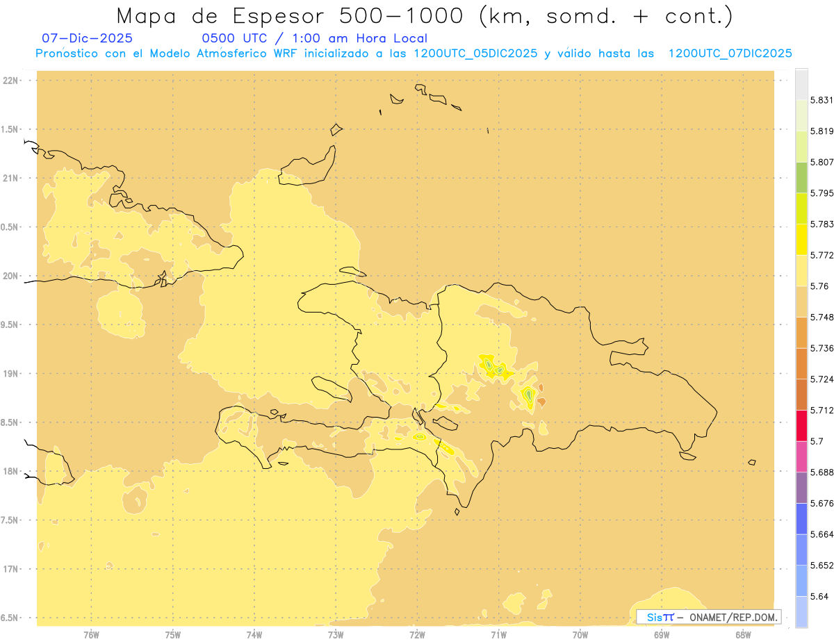
Task: Click the longitude label '74W'
Action: [x=254, y=635]
